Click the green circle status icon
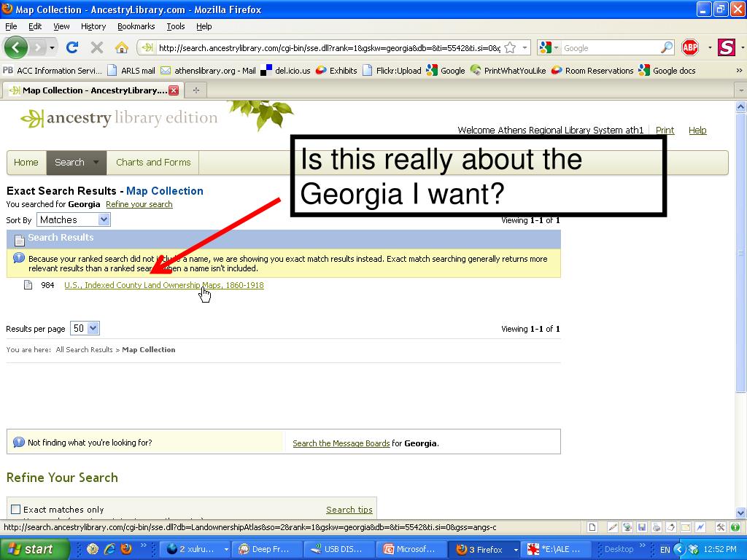747x560 pixels. [x=735, y=527]
